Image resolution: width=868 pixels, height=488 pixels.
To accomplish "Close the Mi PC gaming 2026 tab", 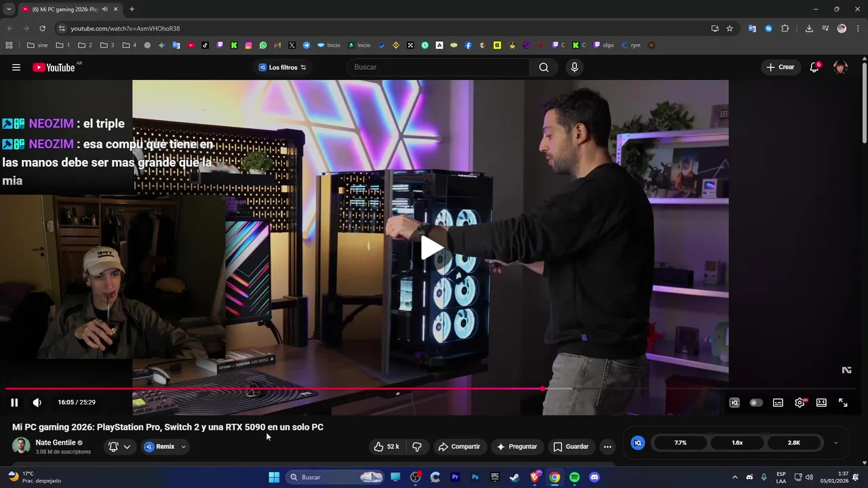I will (x=115, y=9).
